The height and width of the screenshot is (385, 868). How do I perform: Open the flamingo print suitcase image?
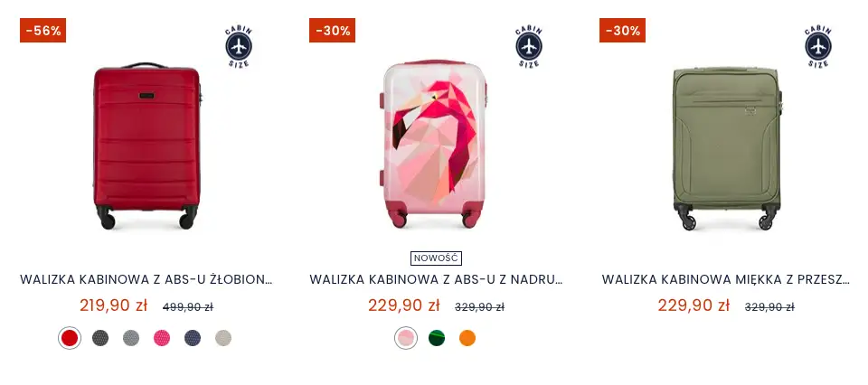pyautogui.click(x=435, y=144)
